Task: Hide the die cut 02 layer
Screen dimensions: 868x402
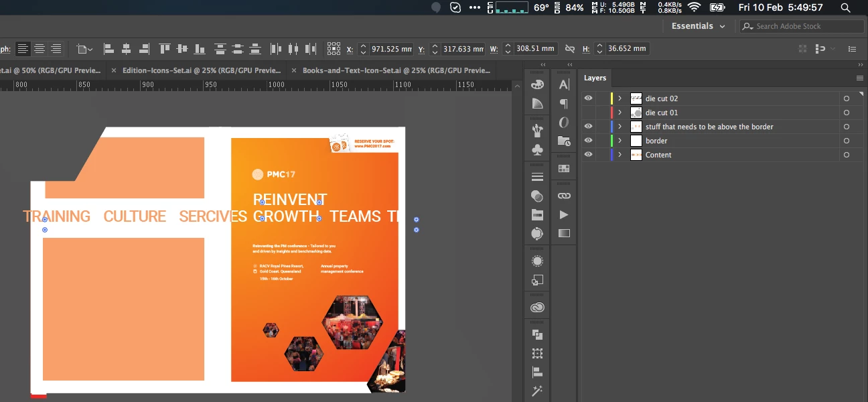Action: 588,98
